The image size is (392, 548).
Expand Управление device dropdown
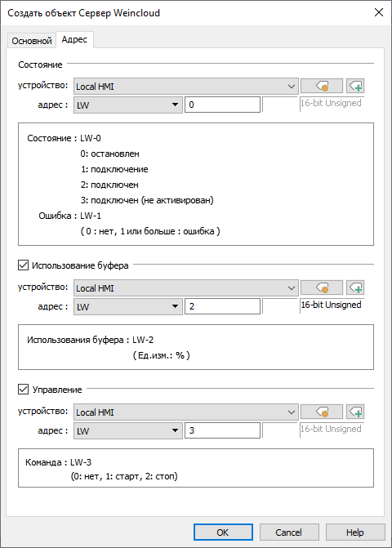point(186,412)
